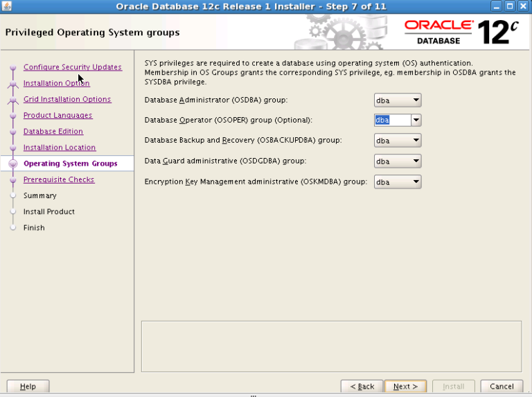Click the 'Finish' step label
The image size is (532, 397).
[34, 228]
